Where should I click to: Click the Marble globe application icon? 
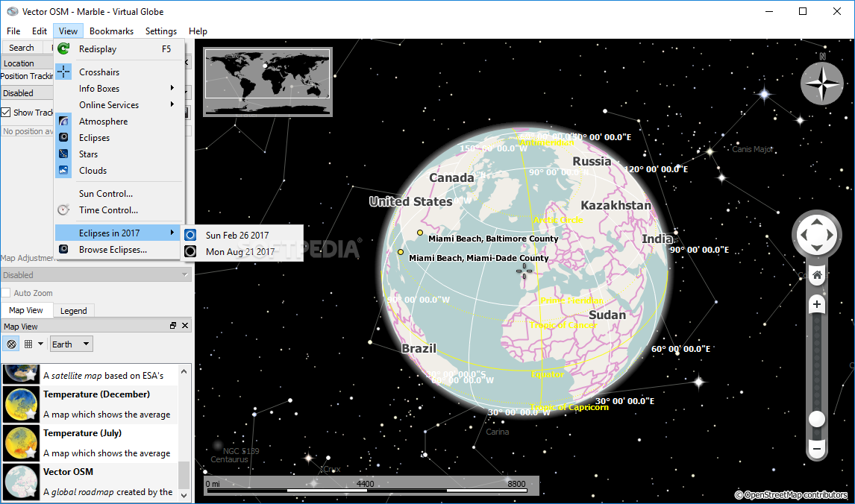(x=12, y=11)
